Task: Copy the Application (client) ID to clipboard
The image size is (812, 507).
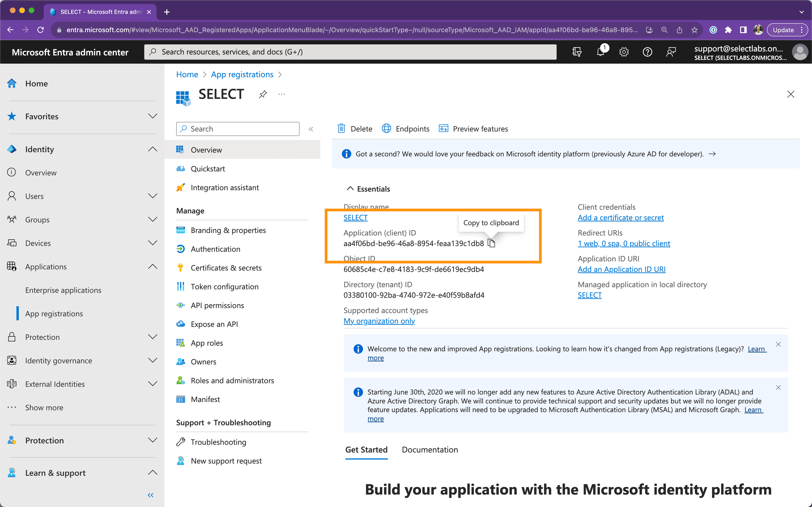Action: click(491, 243)
